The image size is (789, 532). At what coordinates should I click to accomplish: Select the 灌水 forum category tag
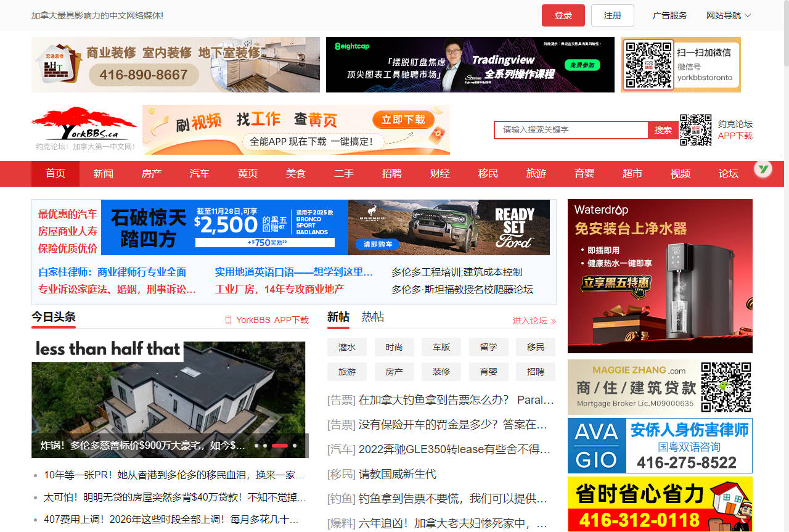347,347
